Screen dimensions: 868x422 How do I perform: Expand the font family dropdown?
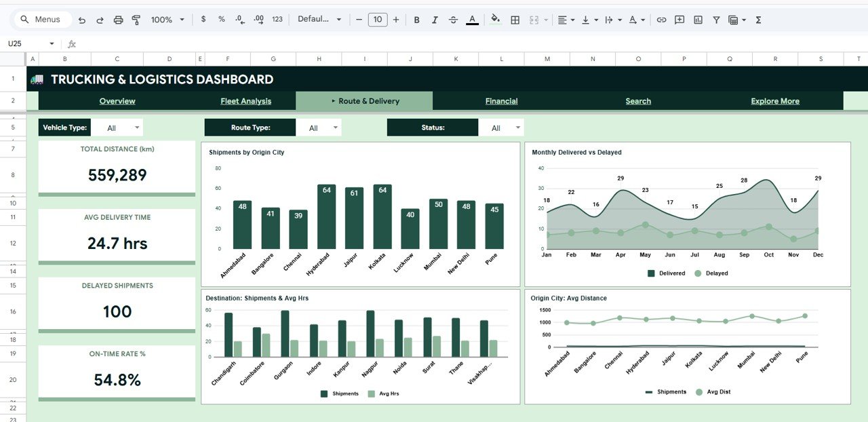[x=319, y=19]
